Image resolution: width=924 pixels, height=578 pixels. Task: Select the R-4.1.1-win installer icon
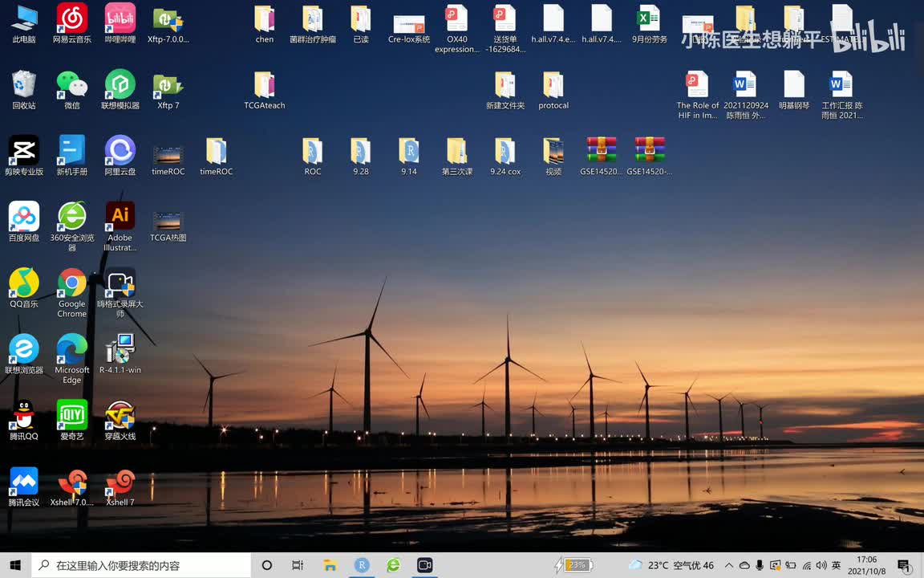(x=120, y=349)
